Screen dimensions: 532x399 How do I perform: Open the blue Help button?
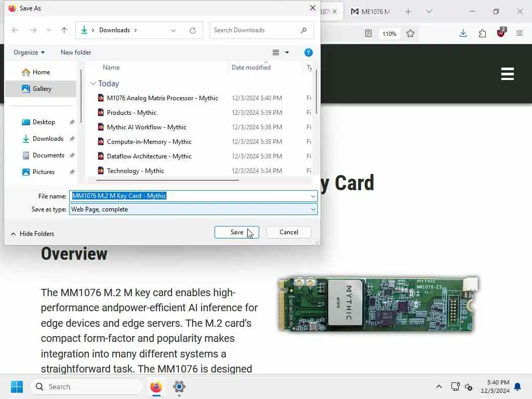point(309,52)
